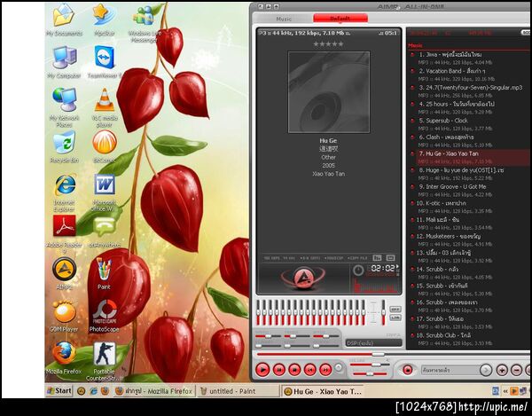Click the preamp slider right of equalizer bands

pyautogui.click(x=383, y=313)
